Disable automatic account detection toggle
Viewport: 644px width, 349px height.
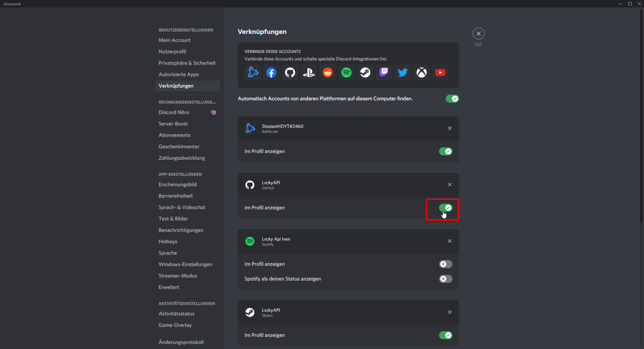(452, 99)
